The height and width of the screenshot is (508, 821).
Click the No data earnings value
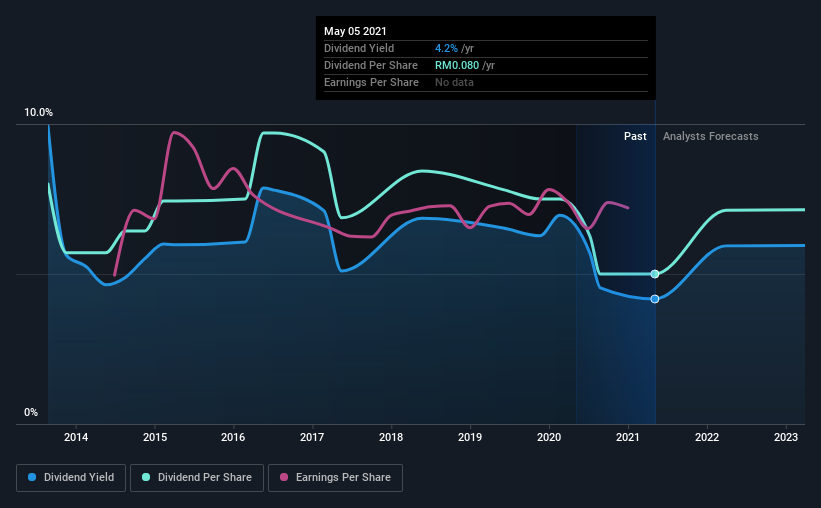pos(454,82)
